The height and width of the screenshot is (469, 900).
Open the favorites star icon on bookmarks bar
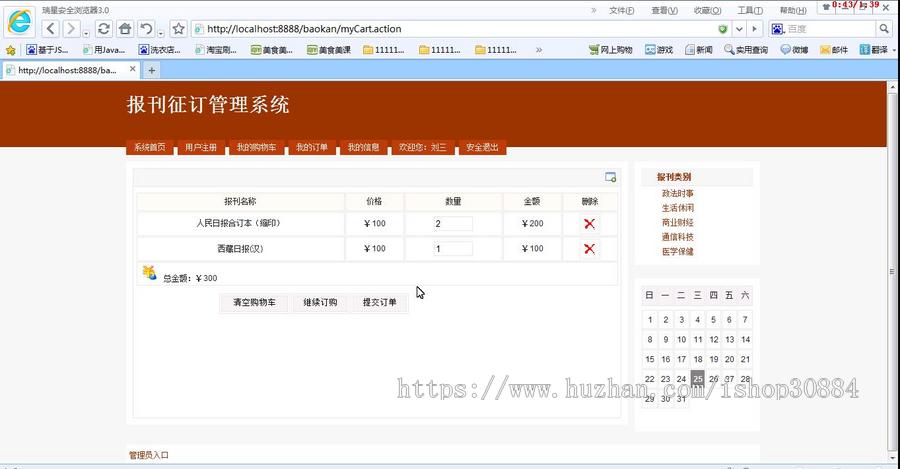tap(10, 50)
